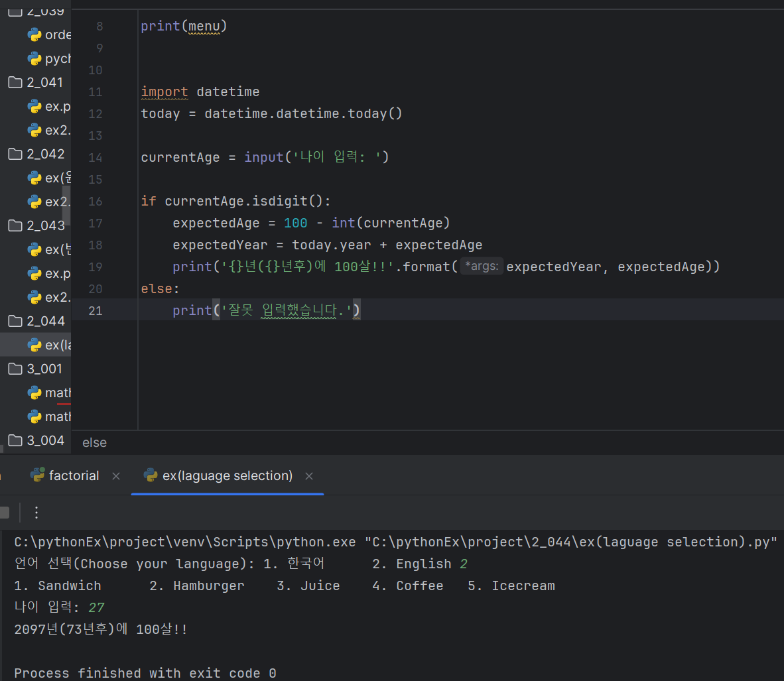Screen dimensions: 784x681
Task: Click the '언어 선택(Choose your language)' console line
Action: [x=241, y=564]
